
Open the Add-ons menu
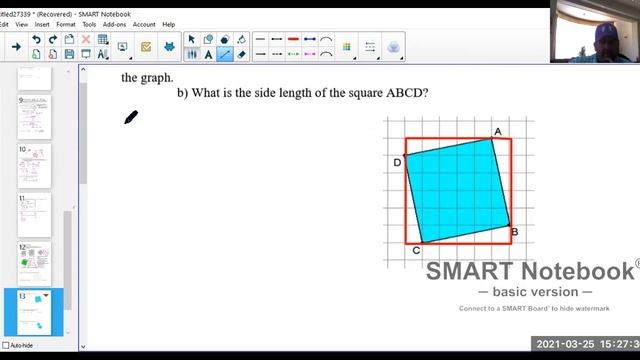tap(114, 24)
